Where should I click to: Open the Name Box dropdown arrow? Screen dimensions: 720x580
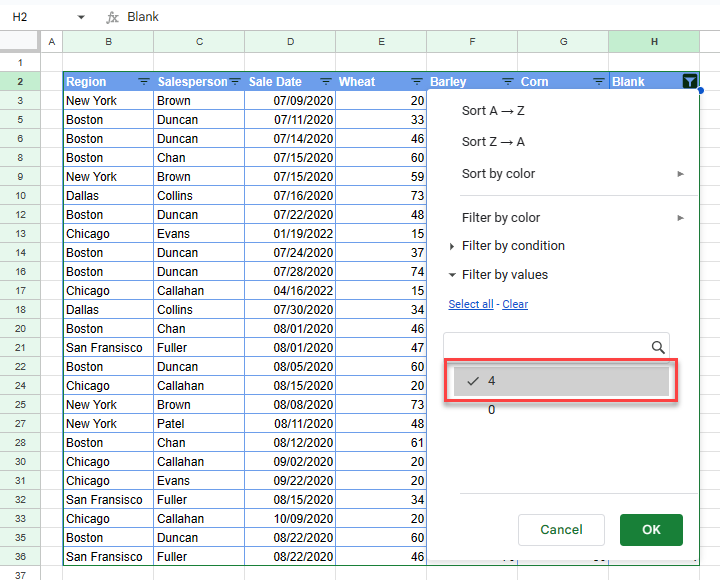pos(81,17)
